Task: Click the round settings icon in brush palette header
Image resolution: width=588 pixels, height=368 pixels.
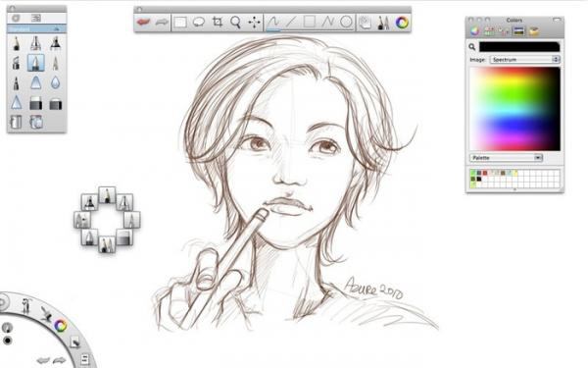Action: tap(16, 18)
